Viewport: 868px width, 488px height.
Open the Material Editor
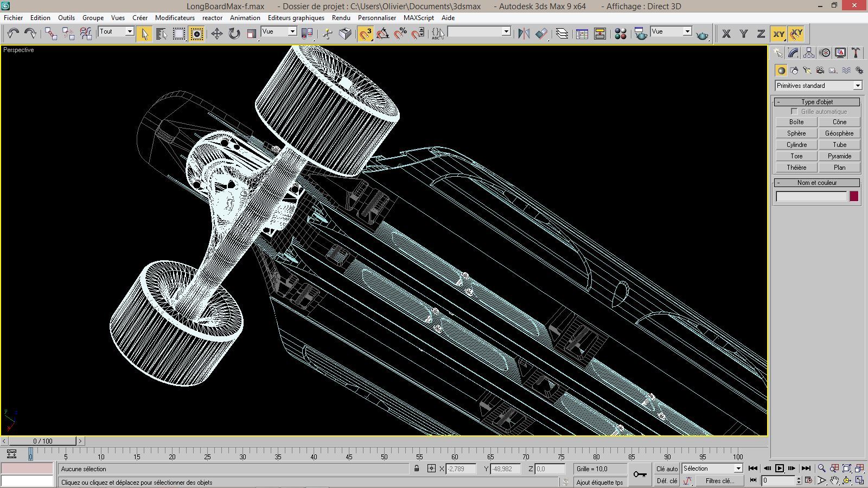point(620,33)
